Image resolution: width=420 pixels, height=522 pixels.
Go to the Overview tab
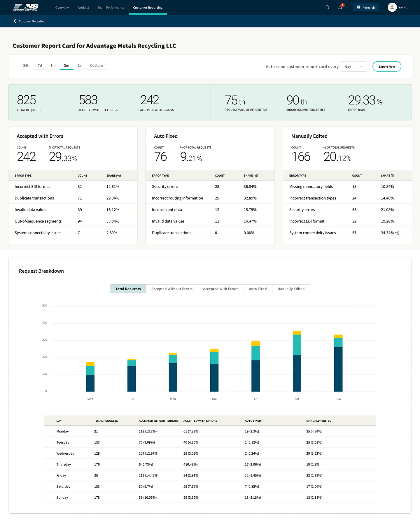coord(62,8)
